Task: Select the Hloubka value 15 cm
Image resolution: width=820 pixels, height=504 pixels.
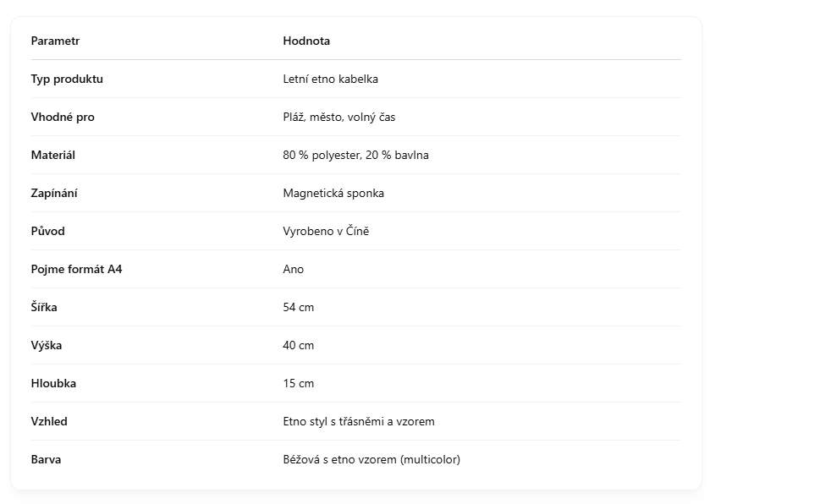Action: (x=299, y=384)
